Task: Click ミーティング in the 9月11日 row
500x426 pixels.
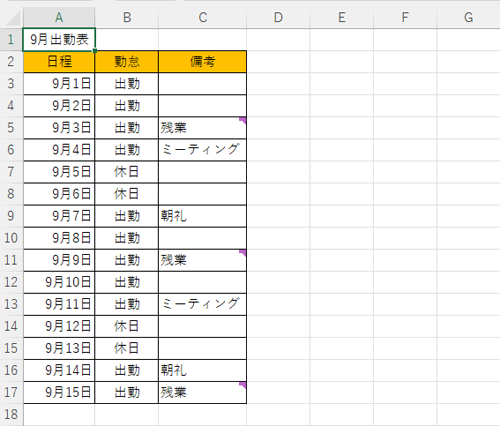Action: click(203, 304)
